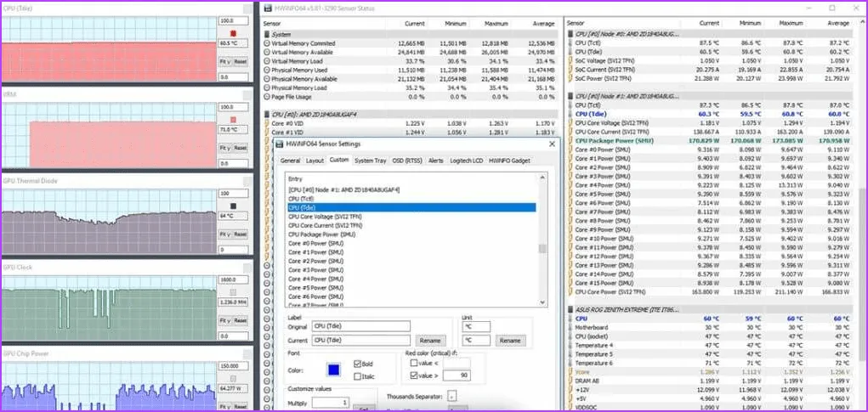Screen dimensions: 868x412
Task: Toggle the Bold font checkbox
Action: (x=357, y=364)
